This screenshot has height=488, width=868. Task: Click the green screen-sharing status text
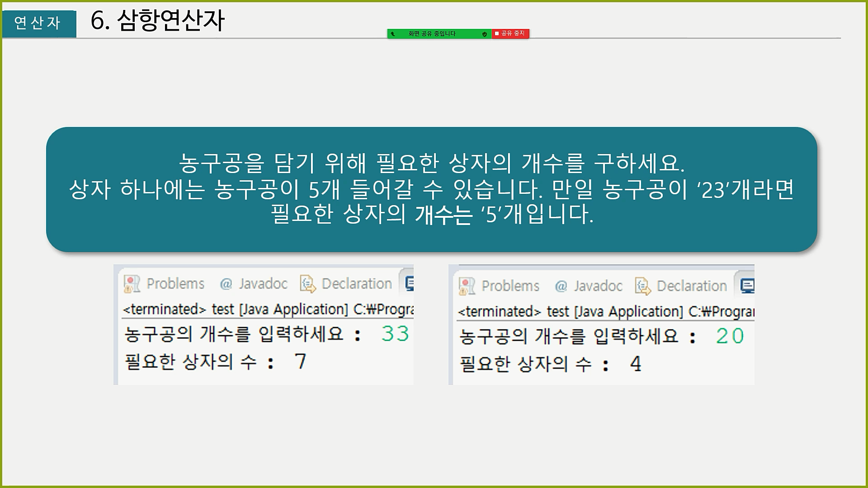432,34
